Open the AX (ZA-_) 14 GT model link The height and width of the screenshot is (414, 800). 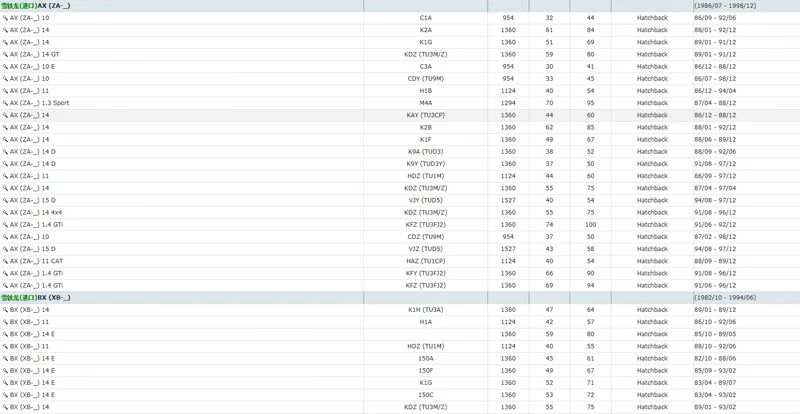click(x=35, y=54)
